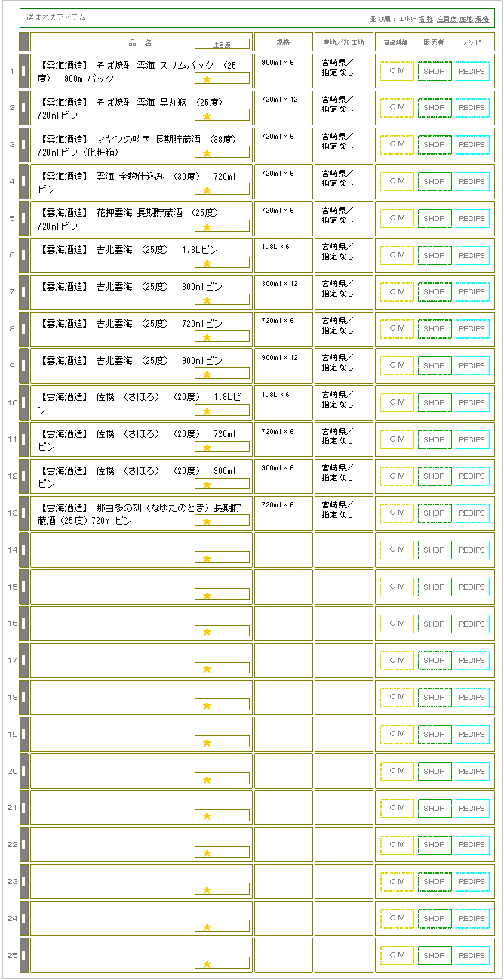Click the star in empty row 18
This screenshot has height=980, width=504.
207,705
